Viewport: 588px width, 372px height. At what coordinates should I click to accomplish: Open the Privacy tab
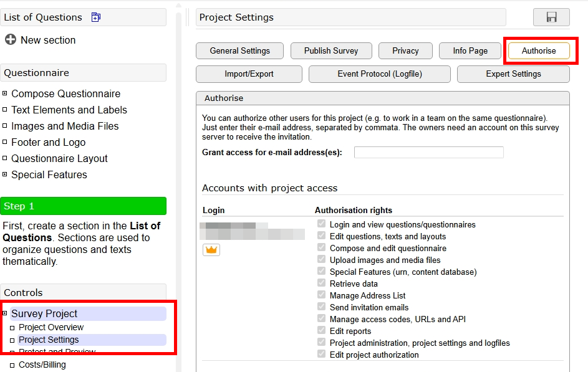coord(405,50)
